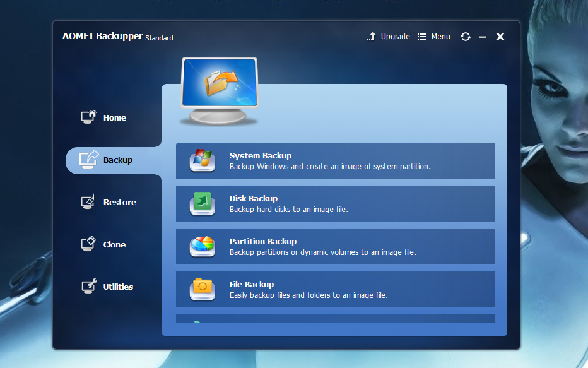Viewport: 588px width, 368px height.
Task: Click the Utilities wrench icon
Action: [89, 286]
